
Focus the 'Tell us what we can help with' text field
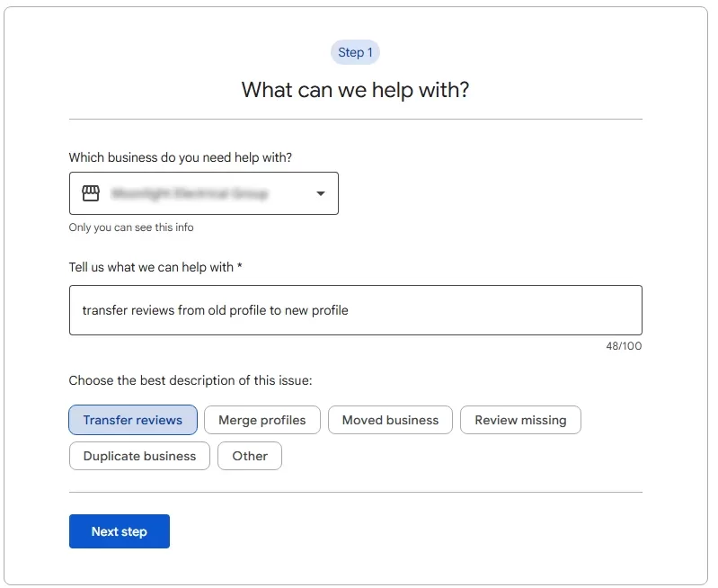[x=355, y=310]
